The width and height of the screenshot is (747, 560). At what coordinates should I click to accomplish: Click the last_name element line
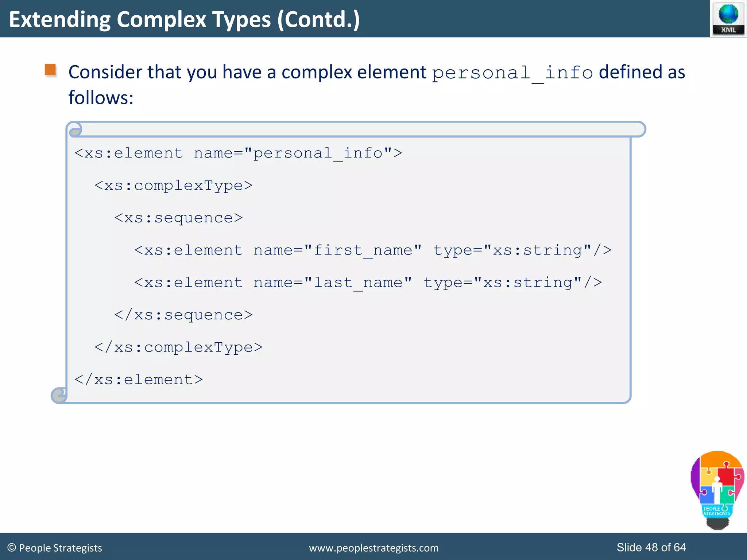368,283
